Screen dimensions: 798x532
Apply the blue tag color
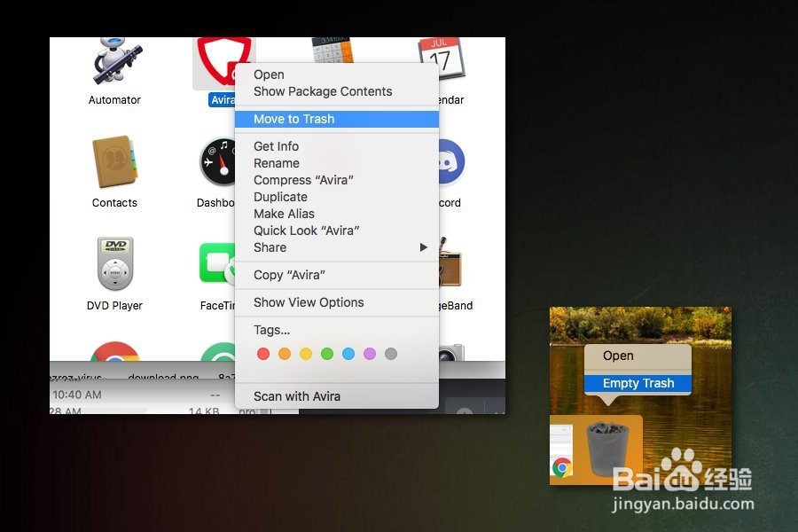point(348,354)
